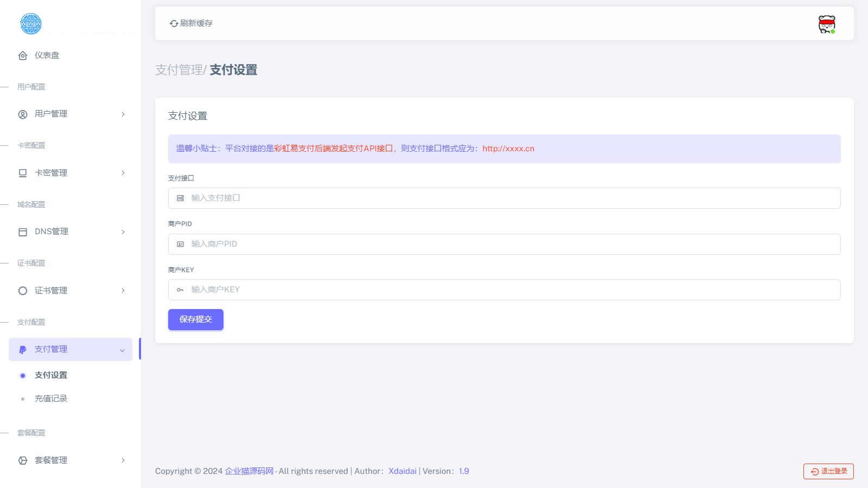Screen dimensions: 868x488
Task: Click the WWW globe logo at top left
Action: pos(31,24)
